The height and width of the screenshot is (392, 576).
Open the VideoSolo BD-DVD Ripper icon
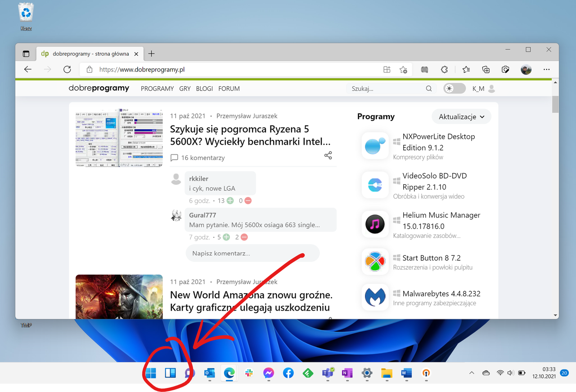(375, 185)
